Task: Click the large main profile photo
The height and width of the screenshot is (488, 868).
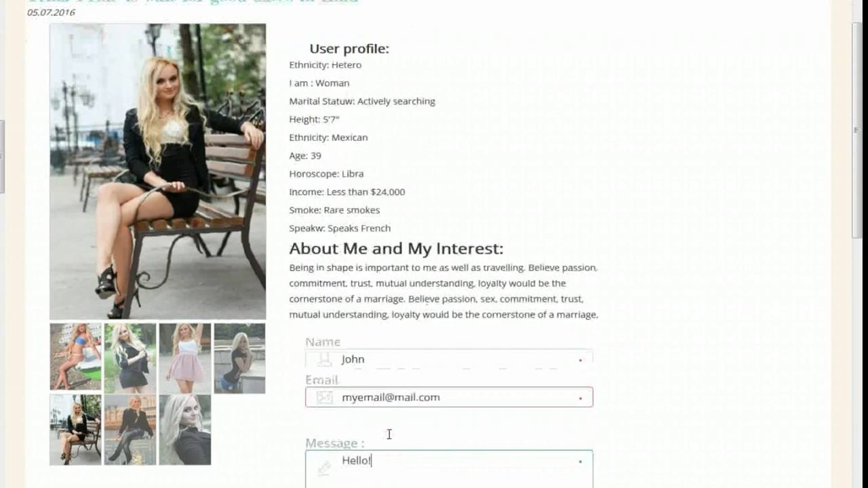Action: (x=157, y=171)
